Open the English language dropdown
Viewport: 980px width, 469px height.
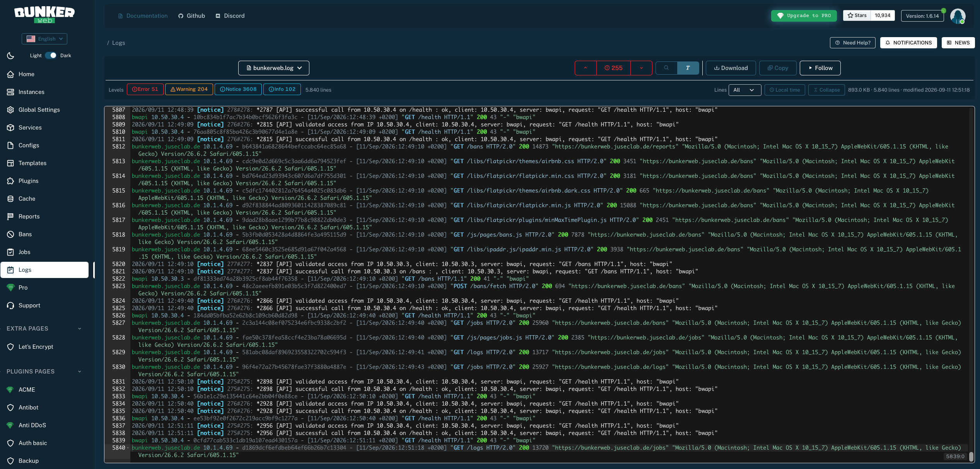pyautogui.click(x=44, y=39)
